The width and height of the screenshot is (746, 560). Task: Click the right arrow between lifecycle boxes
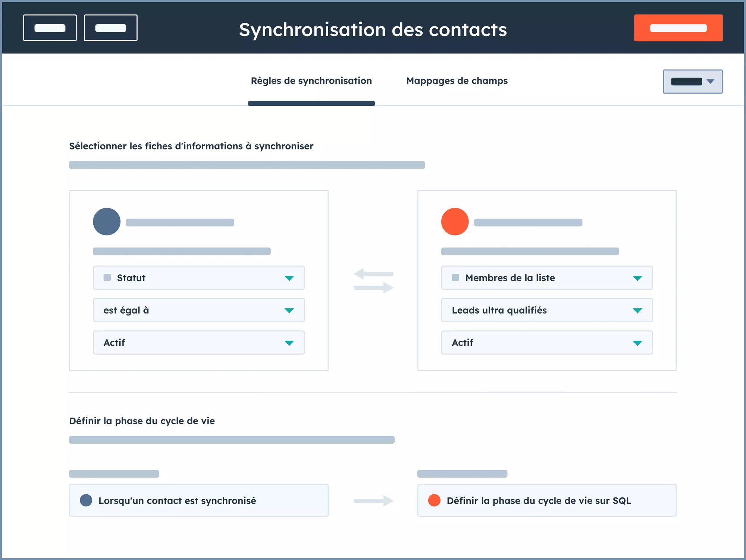373,500
